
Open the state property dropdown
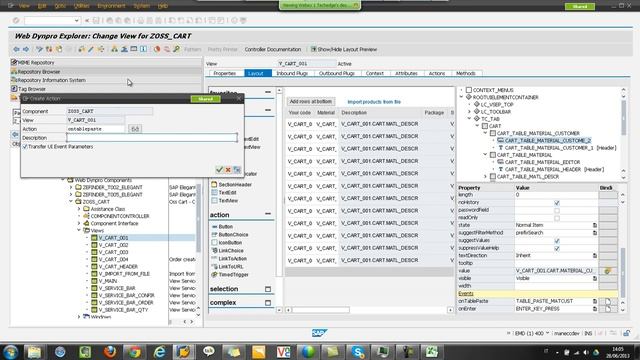pyautogui.click(x=595, y=225)
